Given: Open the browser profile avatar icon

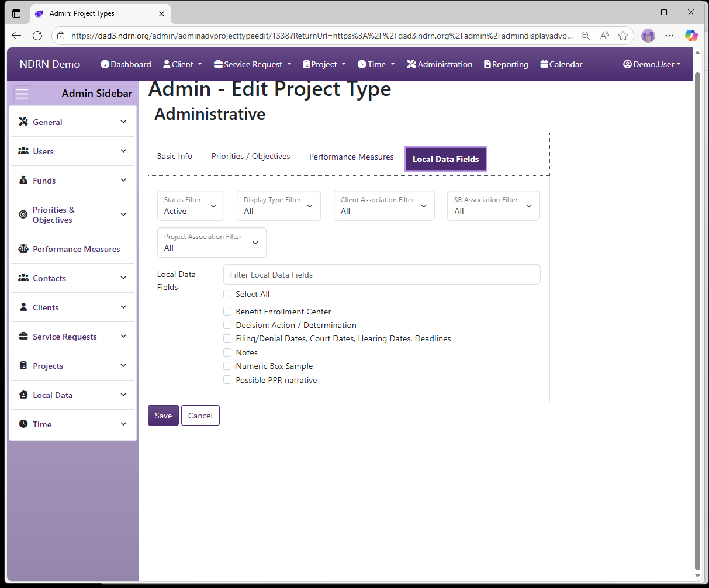Looking at the screenshot, I should click(x=648, y=36).
